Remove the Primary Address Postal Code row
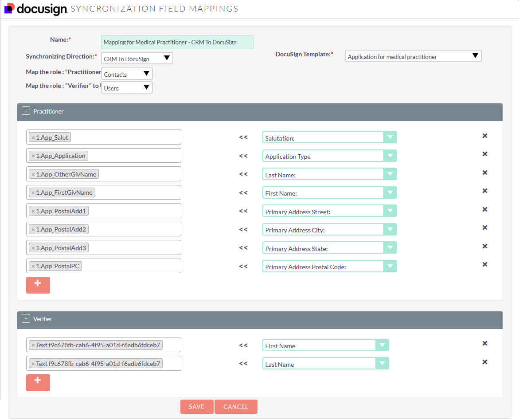 [484, 264]
